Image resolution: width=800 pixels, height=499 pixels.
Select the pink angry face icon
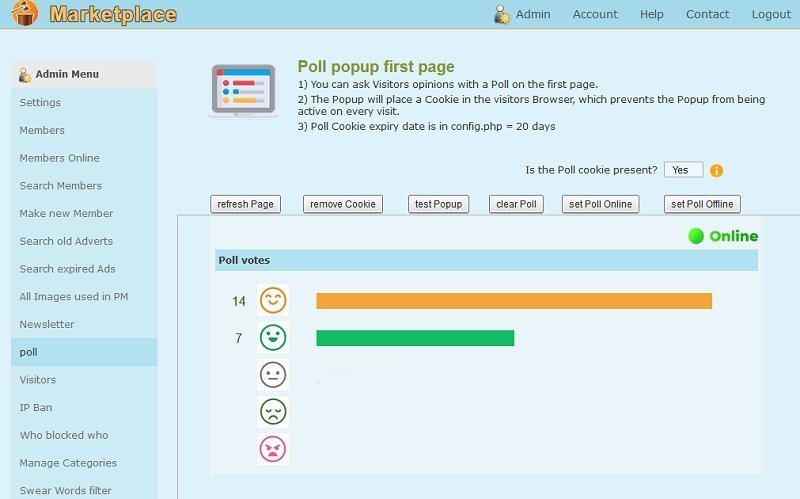pos(273,449)
